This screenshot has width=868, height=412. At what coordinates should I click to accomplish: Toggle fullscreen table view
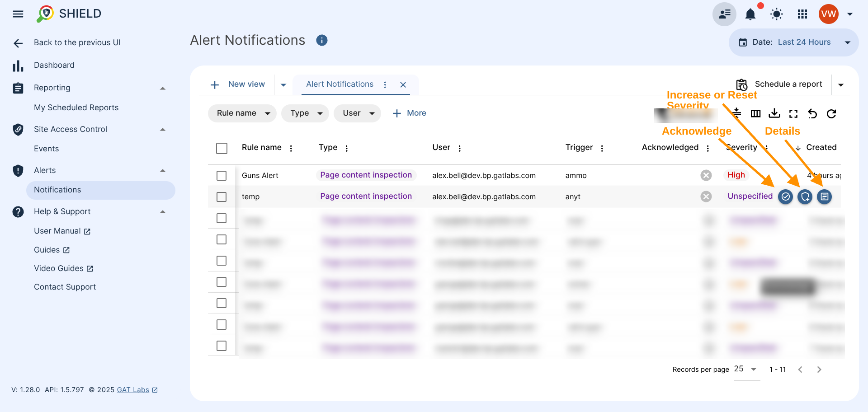click(793, 114)
